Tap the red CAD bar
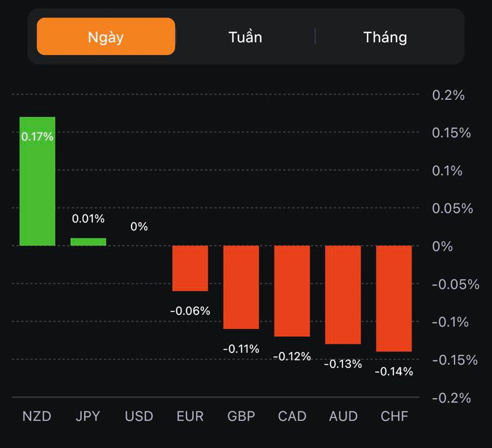Viewport: 492px width, 448px height. [x=292, y=291]
